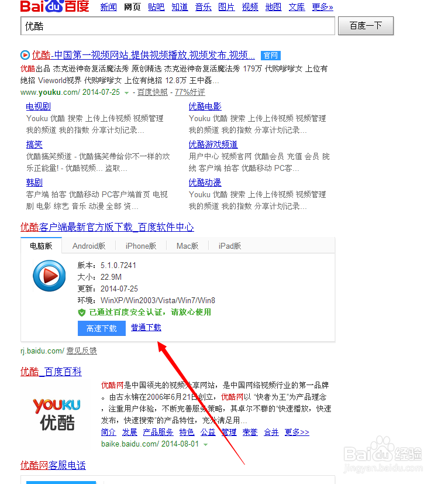Open the 产品服务 baike section link

(x=158, y=432)
